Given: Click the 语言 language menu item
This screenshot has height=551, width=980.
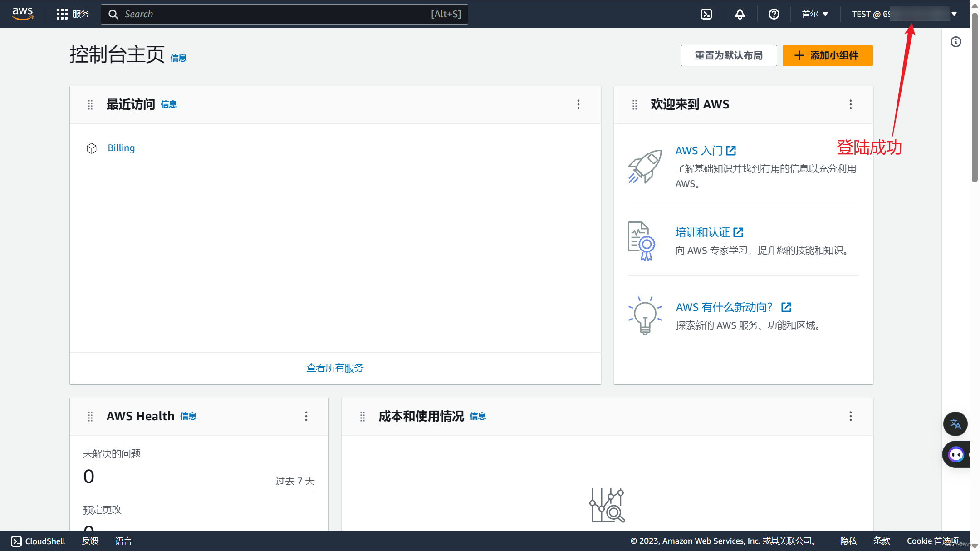Looking at the screenshot, I should [x=123, y=540].
